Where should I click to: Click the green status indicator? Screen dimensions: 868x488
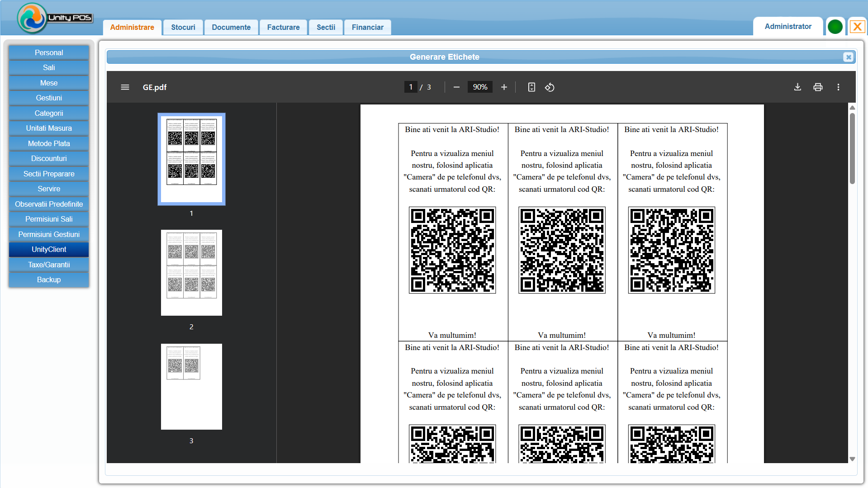835,26
